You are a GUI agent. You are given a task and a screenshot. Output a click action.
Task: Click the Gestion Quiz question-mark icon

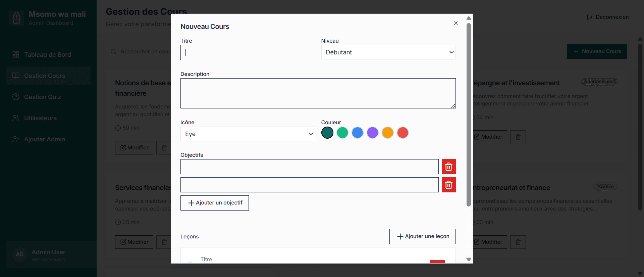[x=16, y=97]
